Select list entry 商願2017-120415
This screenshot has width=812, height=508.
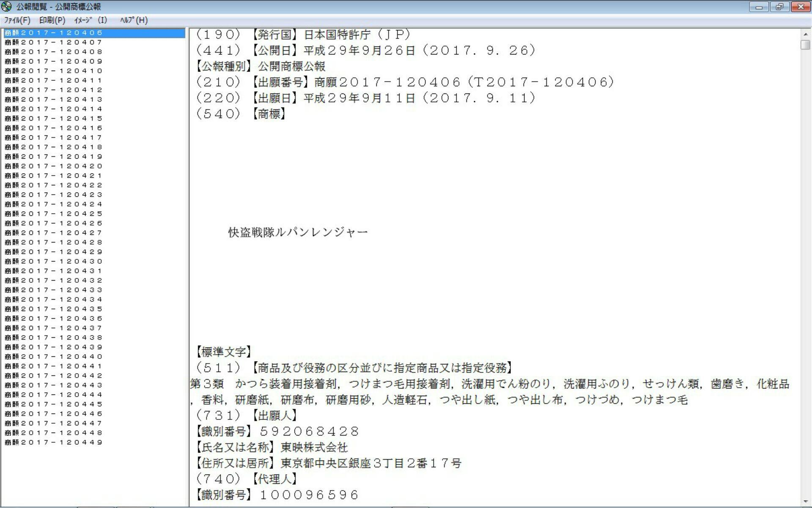(x=54, y=119)
